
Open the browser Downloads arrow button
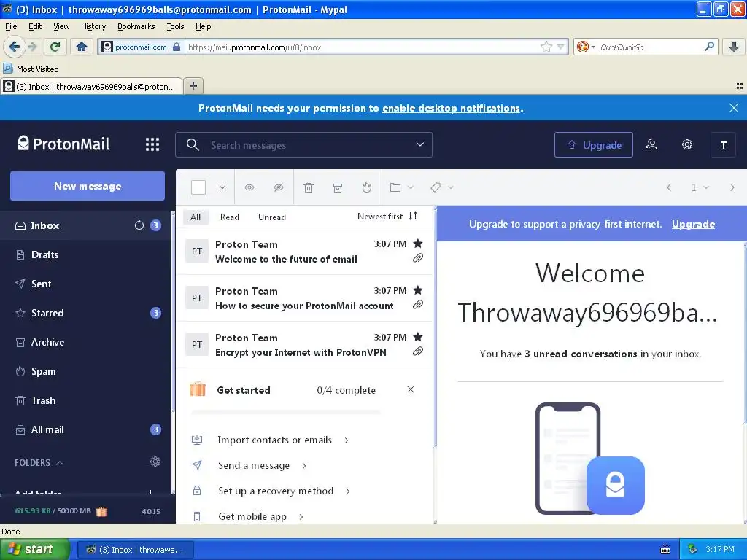[x=734, y=47]
